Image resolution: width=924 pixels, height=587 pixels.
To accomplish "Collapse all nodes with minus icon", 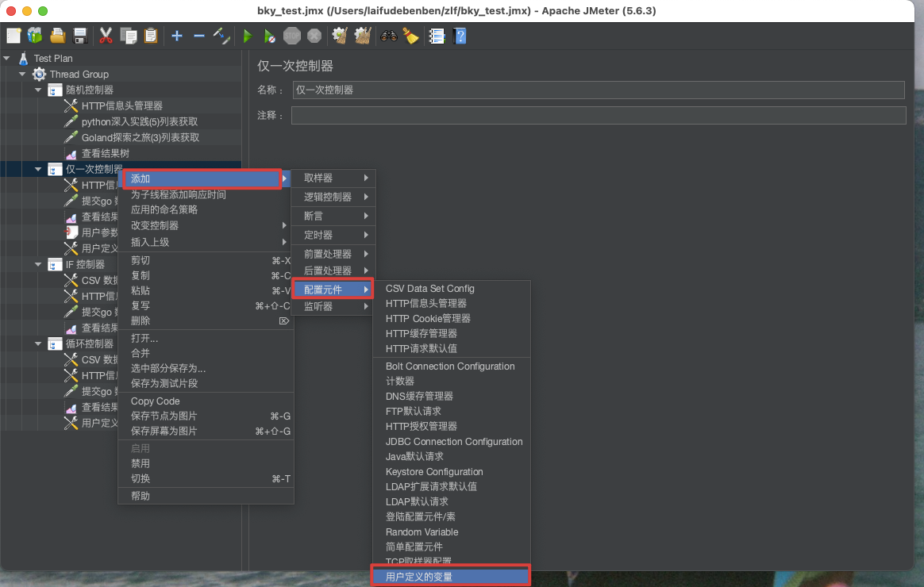I will click(x=199, y=36).
